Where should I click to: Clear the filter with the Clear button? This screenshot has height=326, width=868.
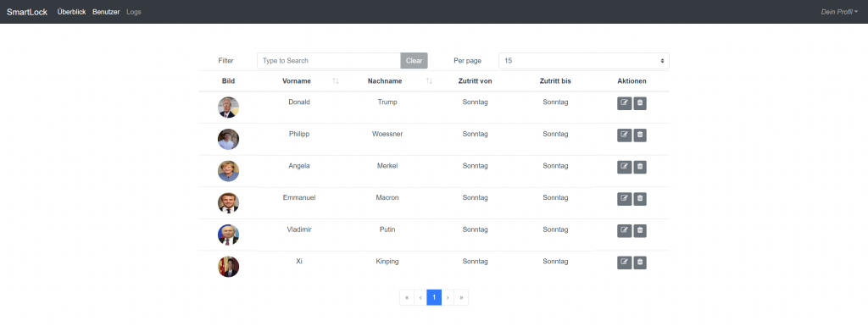coord(414,61)
